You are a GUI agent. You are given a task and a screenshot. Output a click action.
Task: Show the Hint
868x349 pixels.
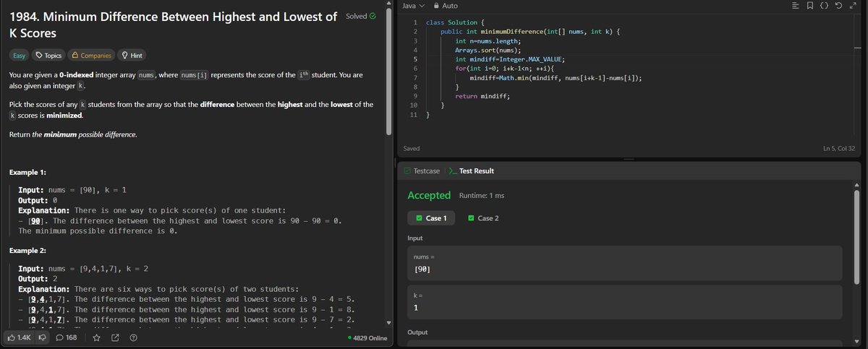(x=132, y=55)
